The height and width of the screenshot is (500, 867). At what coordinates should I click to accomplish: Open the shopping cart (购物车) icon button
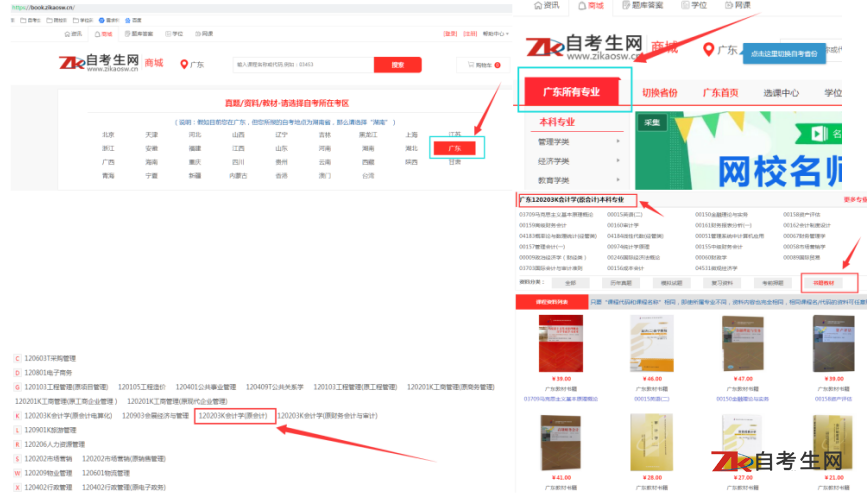(x=483, y=65)
